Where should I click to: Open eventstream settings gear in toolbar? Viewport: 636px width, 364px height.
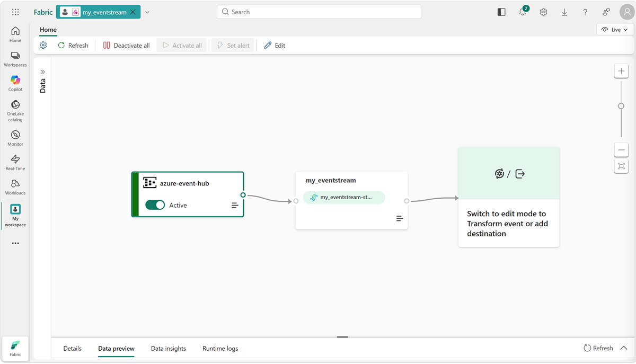(43, 46)
